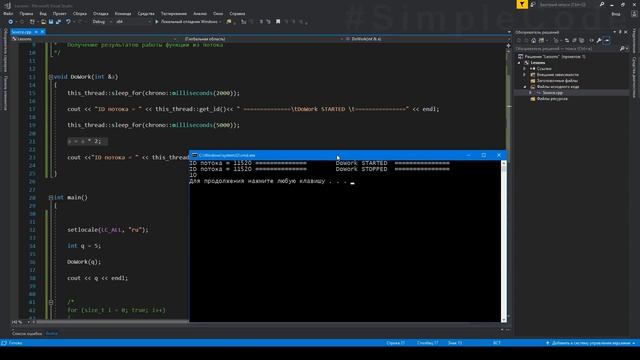Open the Список ошибок tab

pyautogui.click(x=27, y=333)
